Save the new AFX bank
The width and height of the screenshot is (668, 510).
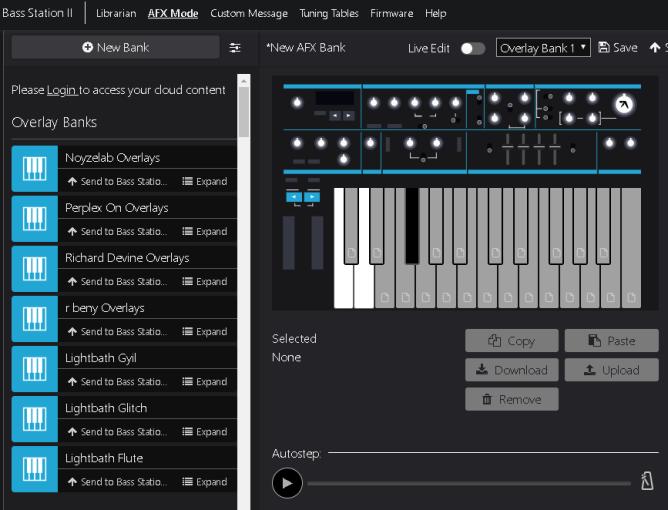(618, 47)
